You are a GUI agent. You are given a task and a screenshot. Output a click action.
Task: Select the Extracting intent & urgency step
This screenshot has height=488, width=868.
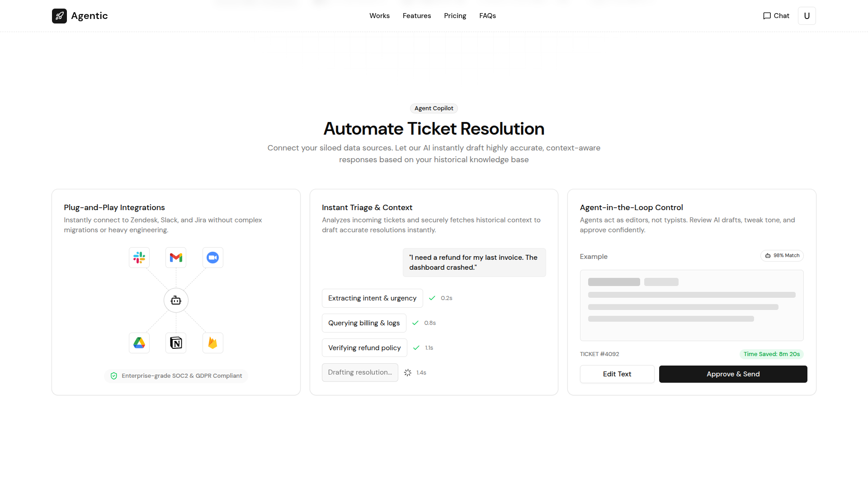(373, 298)
